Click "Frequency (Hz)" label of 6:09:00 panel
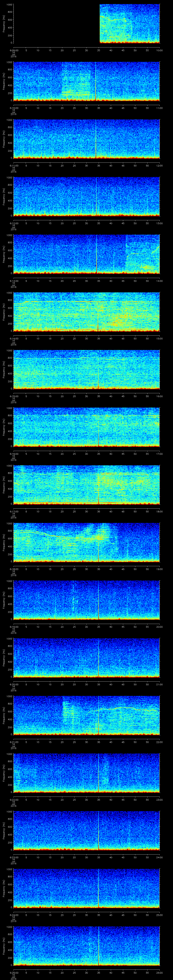 click(x=4, y=24)
